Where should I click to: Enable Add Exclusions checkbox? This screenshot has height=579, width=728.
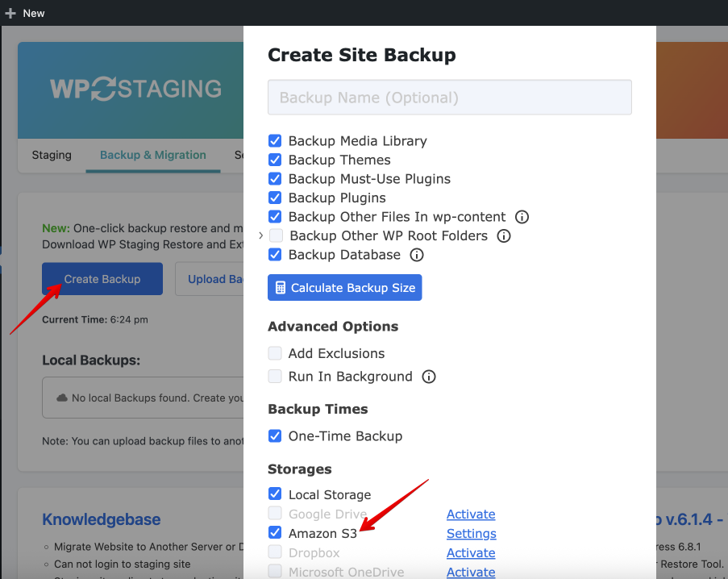(x=275, y=353)
